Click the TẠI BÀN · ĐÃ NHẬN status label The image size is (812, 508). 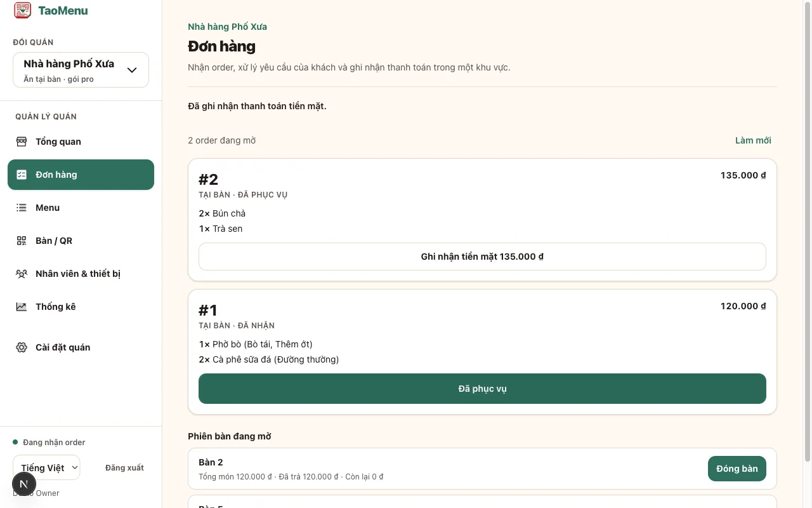pyautogui.click(x=237, y=326)
